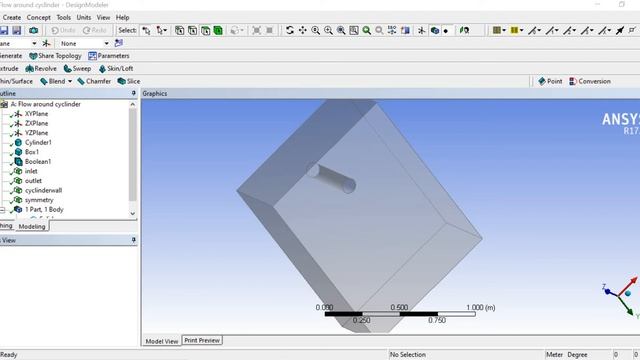Activate the New Selection cursor tool

tap(146, 30)
